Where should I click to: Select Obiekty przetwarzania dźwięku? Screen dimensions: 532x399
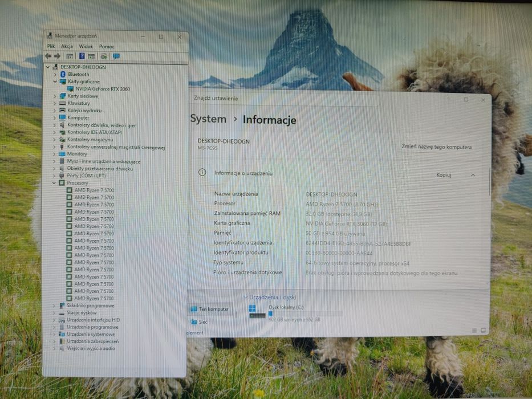click(100, 169)
